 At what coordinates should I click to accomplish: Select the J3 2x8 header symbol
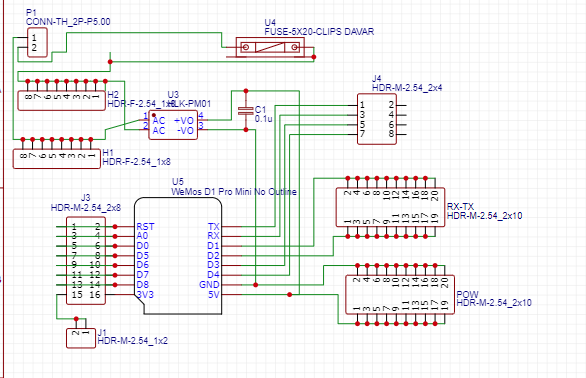[86, 261]
